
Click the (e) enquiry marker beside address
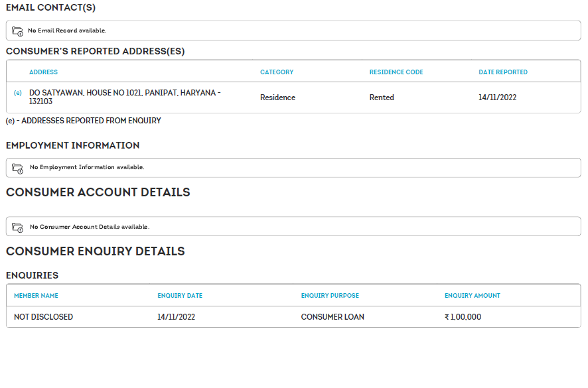click(18, 93)
